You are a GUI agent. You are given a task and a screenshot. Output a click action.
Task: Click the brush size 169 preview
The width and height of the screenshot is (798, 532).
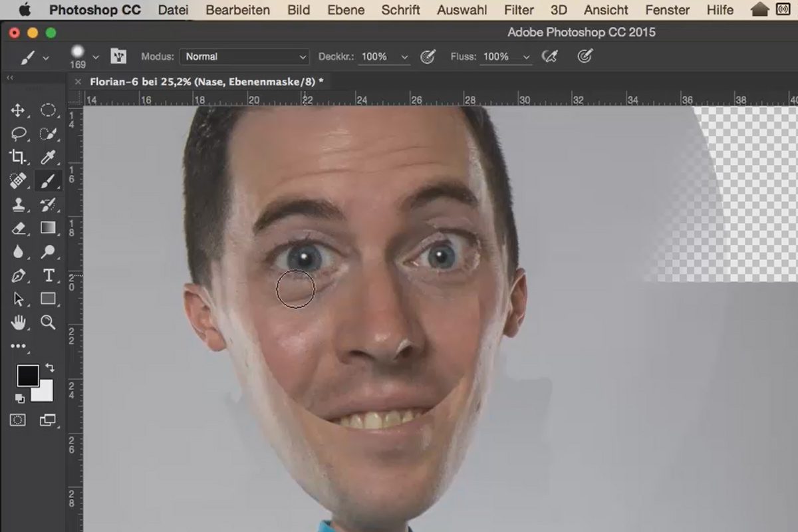click(x=78, y=57)
